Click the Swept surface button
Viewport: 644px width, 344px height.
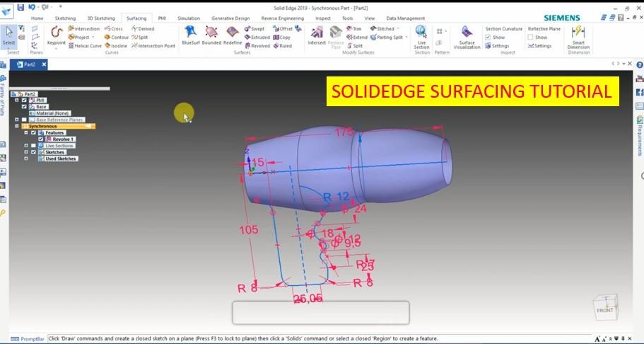256,29
